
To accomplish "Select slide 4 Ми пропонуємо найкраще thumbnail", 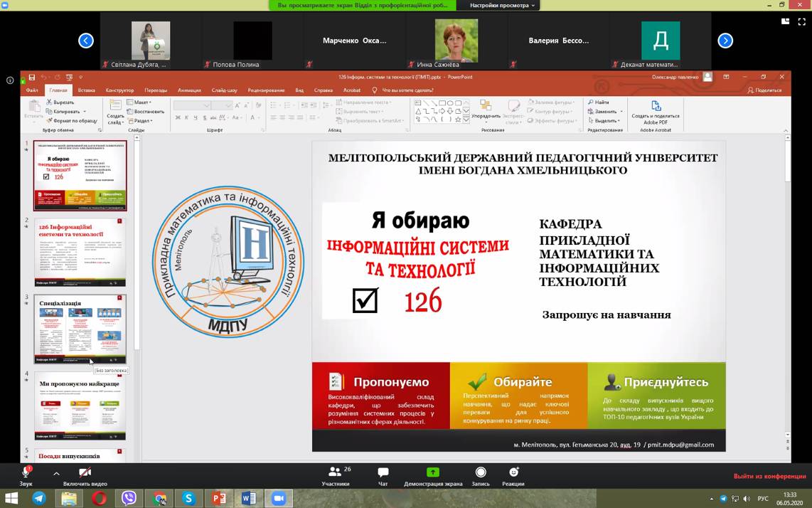I will click(x=80, y=406).
